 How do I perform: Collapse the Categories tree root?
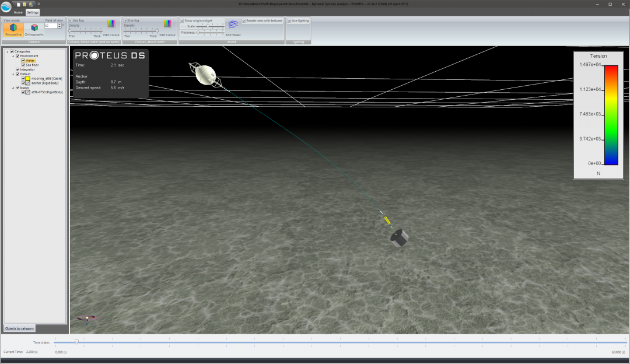point(8,51)
